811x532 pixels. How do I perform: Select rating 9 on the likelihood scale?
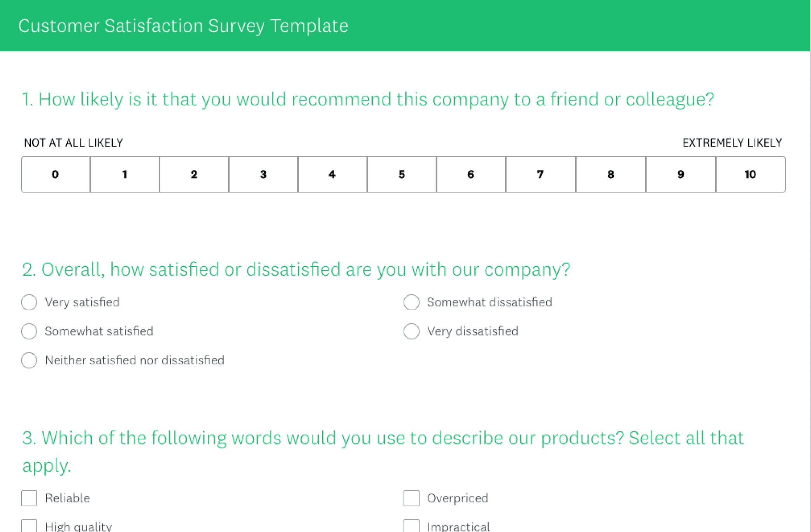point(681,174)
